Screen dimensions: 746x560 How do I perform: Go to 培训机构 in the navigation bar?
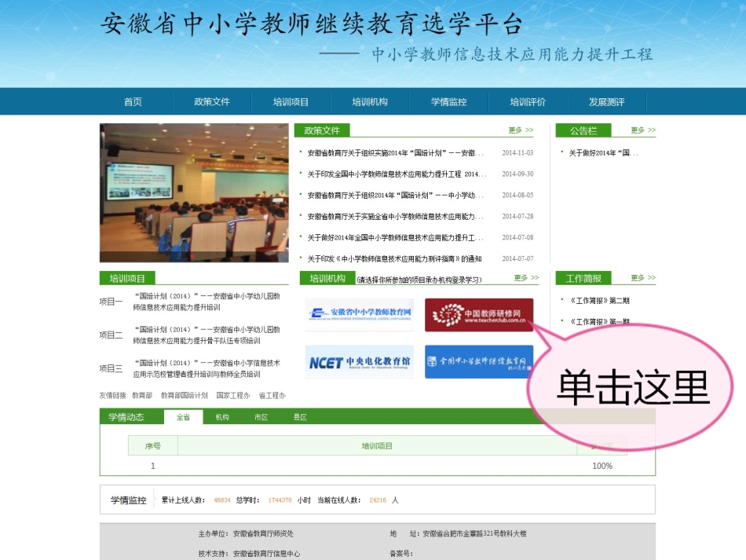tap(370, 102)
